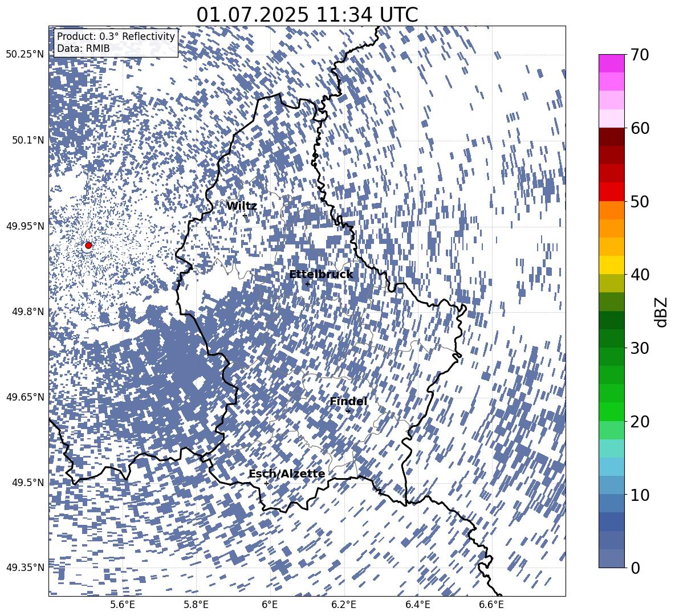Click the Esch/Alzette station cross marker
Viewport: 675px width, 616px height.
point(266,483)
